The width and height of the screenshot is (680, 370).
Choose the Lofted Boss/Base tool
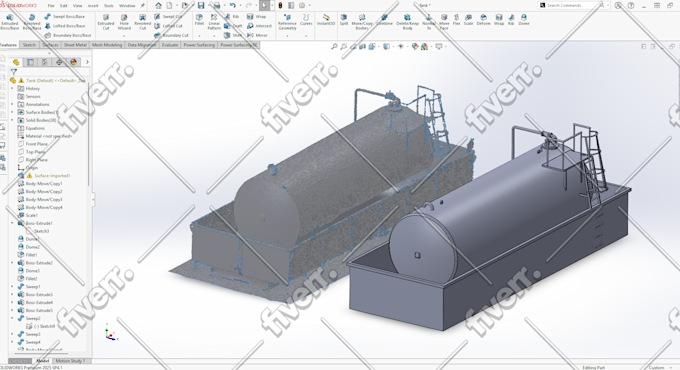pyautogui.click(x=65, y=26)
